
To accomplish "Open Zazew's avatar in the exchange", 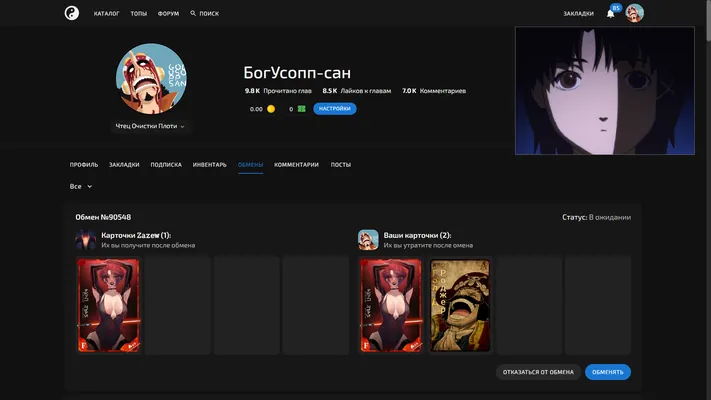I will tap(86, 240).
